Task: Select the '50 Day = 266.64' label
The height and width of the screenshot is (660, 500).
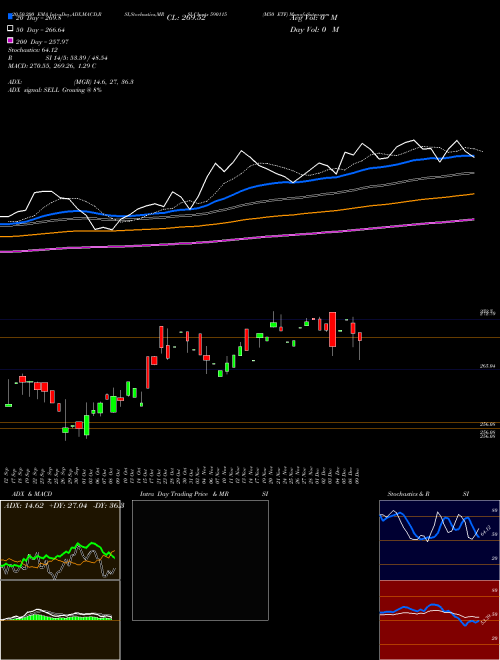Action: pyautogui.click(x=40, y=30)
